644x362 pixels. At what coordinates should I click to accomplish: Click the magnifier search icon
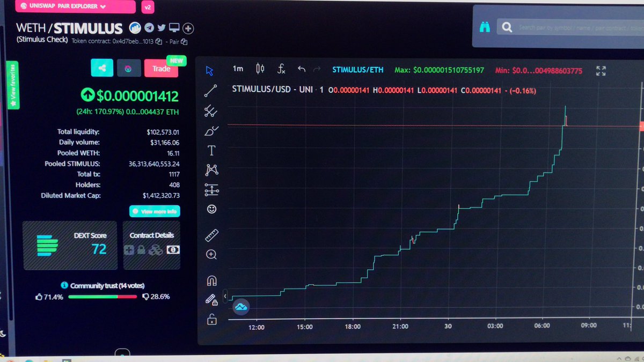(506, 27)
